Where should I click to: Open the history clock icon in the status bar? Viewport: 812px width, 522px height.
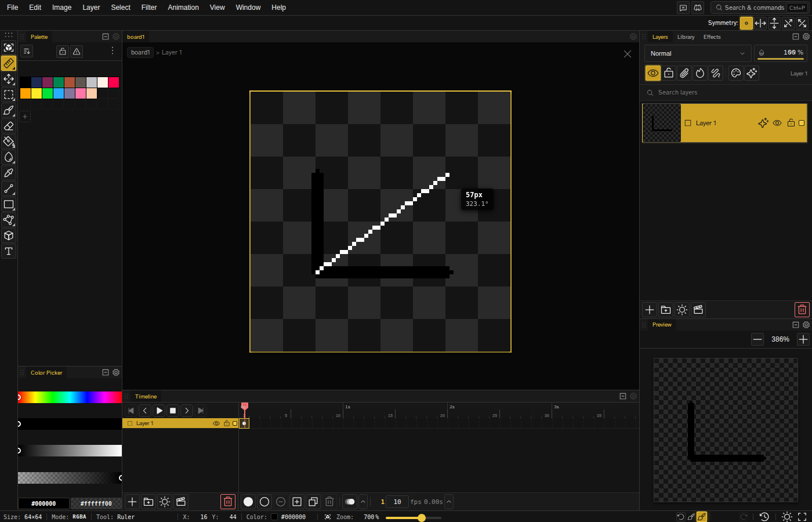[764, 517]
